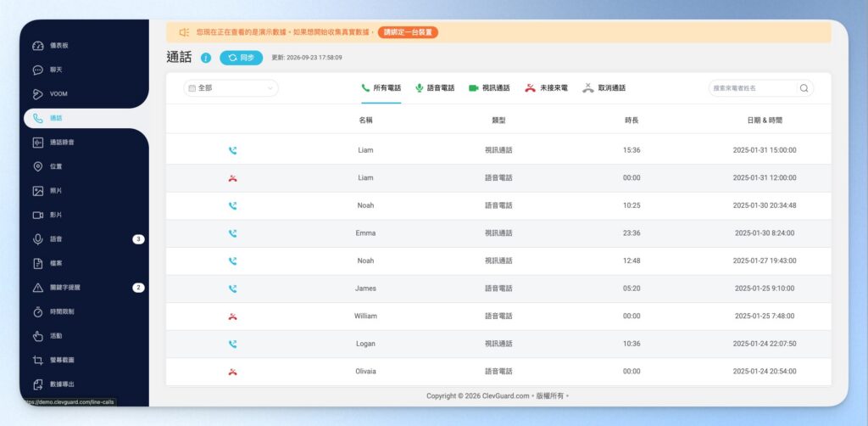Open the 影片 video camera icon

click(x=37, y=215)
